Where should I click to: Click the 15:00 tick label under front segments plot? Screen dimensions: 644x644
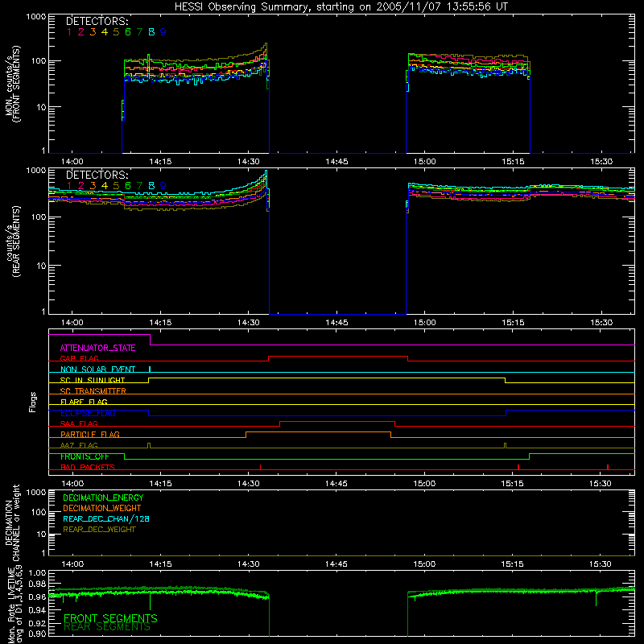[424, 162]
